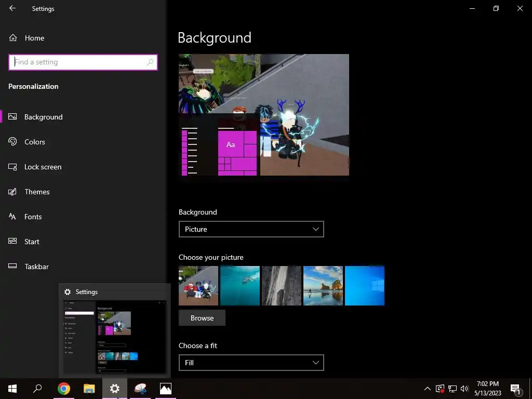Image resolution: width=532 pixels, height=399 pixels.
Task: Open taskbar search magnifier
Action: click(37, 389)
